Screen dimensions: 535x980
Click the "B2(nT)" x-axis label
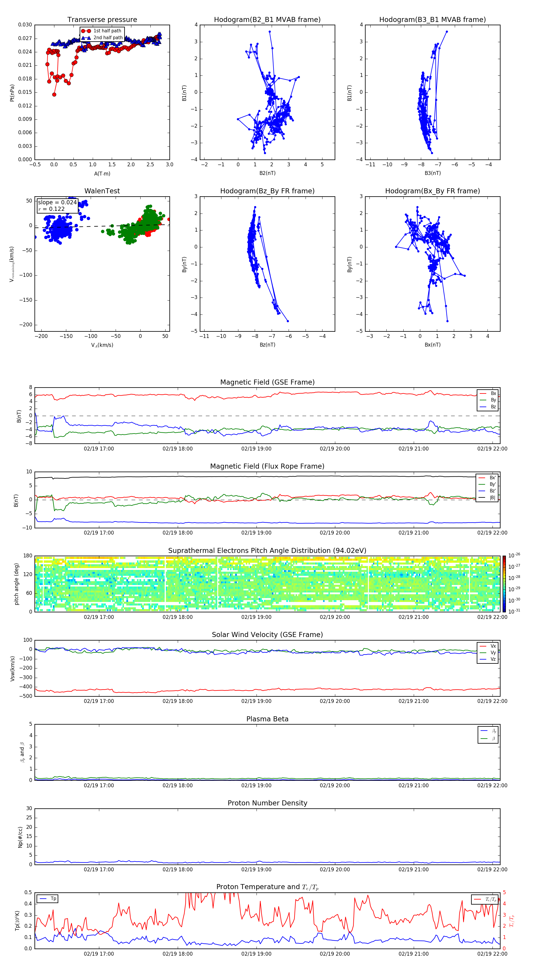coord(267,173)
